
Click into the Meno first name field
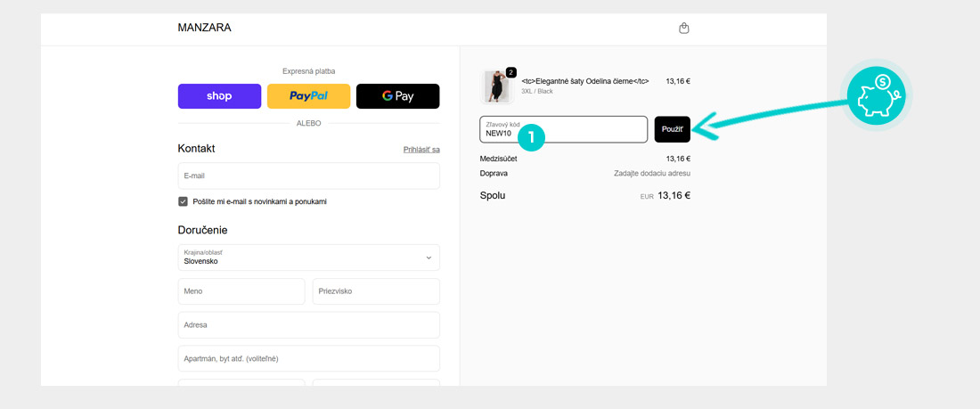click(x=241, y=291)
